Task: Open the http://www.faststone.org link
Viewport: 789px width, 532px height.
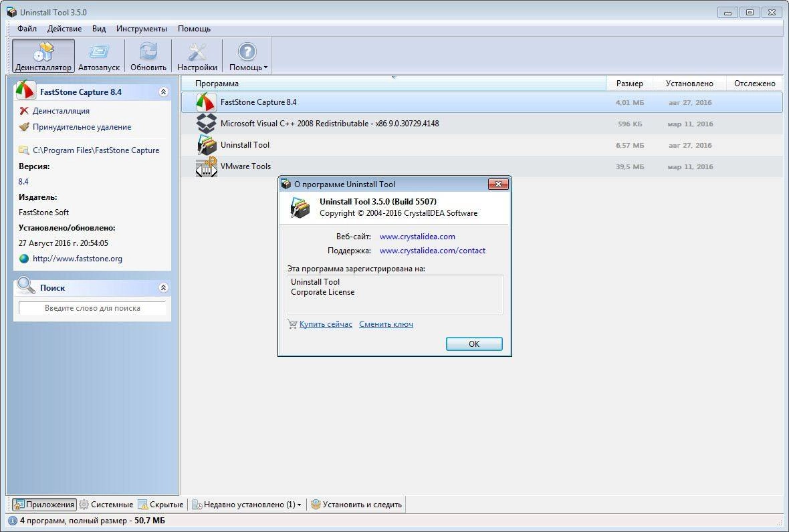Action: pos(78,259)
